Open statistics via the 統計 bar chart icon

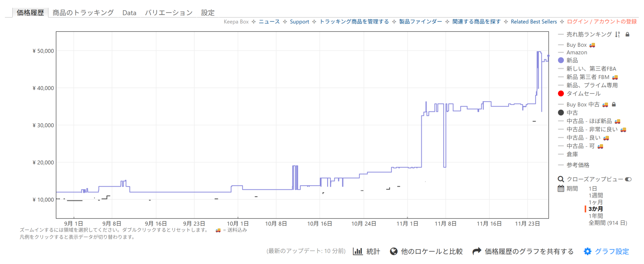358,251
